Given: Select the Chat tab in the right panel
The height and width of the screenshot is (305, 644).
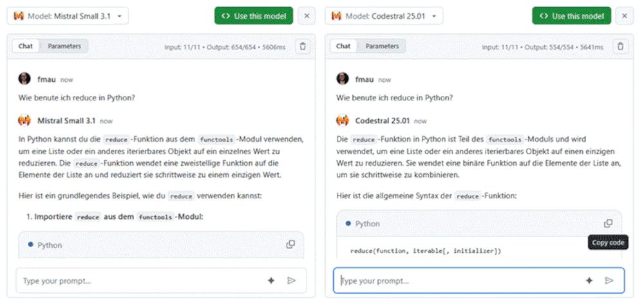Looking at the screenshot, I should point(343,46).
